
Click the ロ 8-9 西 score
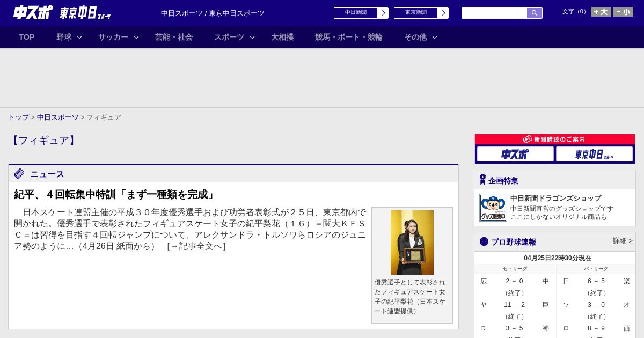[596, 328]
